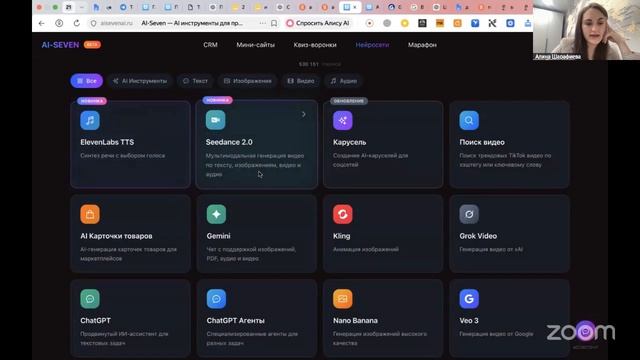Image resolution: width=640 pixels, height=360 pixels.
Task: Click the Поиск видео magnifier icon
Action: click(469, 120)
